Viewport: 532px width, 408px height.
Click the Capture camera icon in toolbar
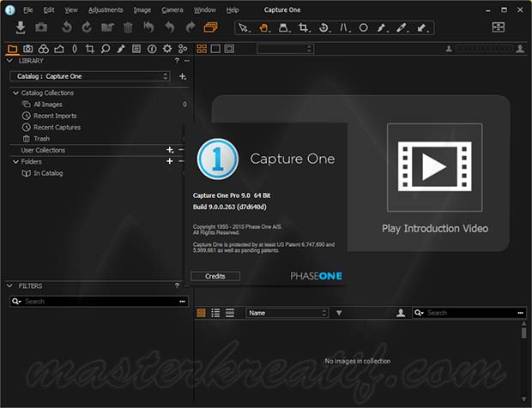point(41,27)
